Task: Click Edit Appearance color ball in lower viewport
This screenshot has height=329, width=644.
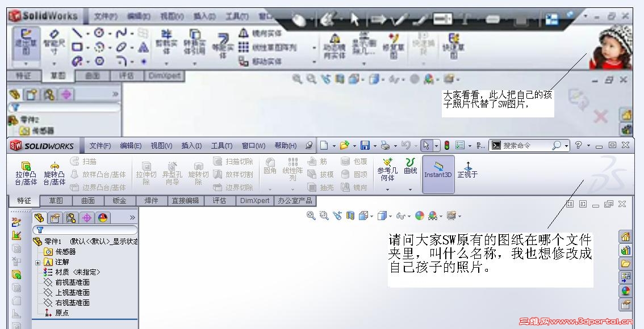Action: [x=419, y=216]
